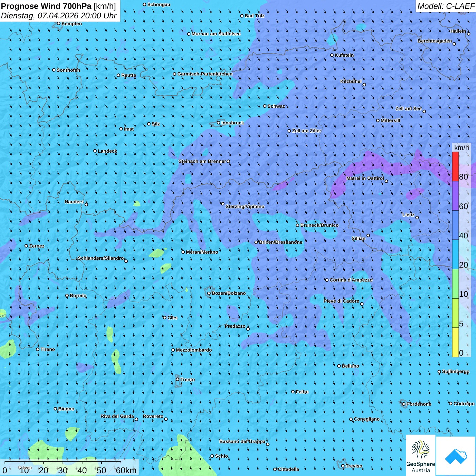Click the 'Modell: C-LAEF' label

446,6
